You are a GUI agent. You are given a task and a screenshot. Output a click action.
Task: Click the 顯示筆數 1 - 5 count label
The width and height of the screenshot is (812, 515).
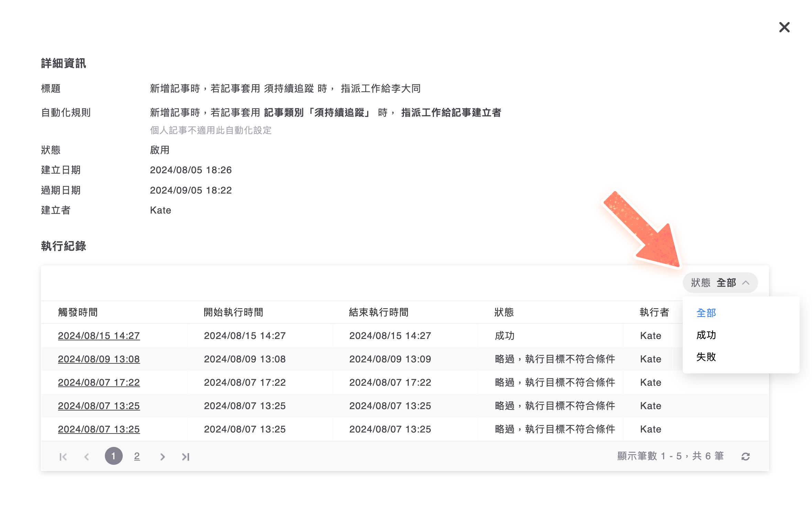[x=670, y=456]
